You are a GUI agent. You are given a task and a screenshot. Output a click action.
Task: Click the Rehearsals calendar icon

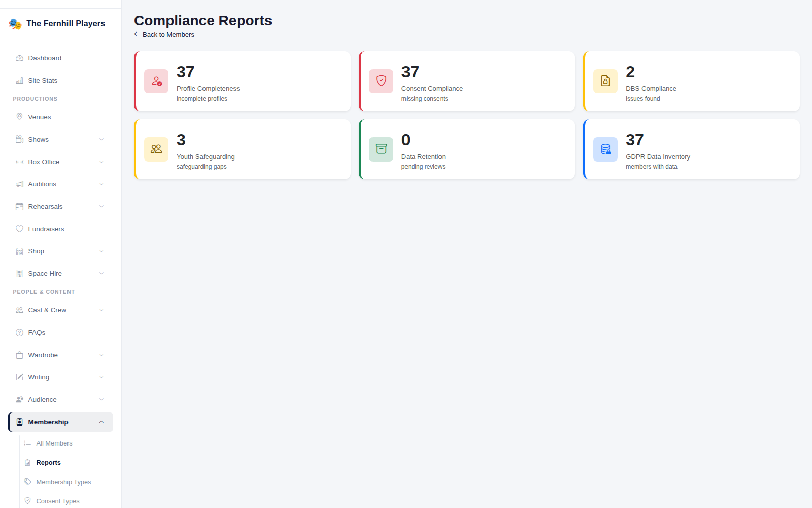coord(20,207)
